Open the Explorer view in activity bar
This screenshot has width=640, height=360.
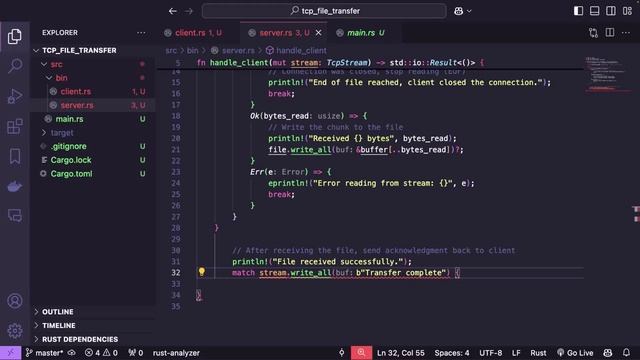pyautogui.click(x=15, y=36)
